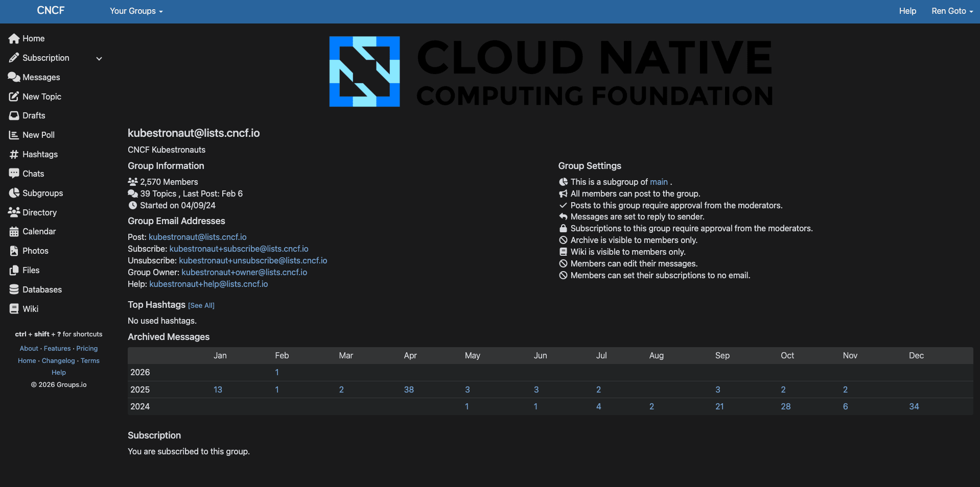Click the "CNCF Kubestronauts" group description

point(167,150)
